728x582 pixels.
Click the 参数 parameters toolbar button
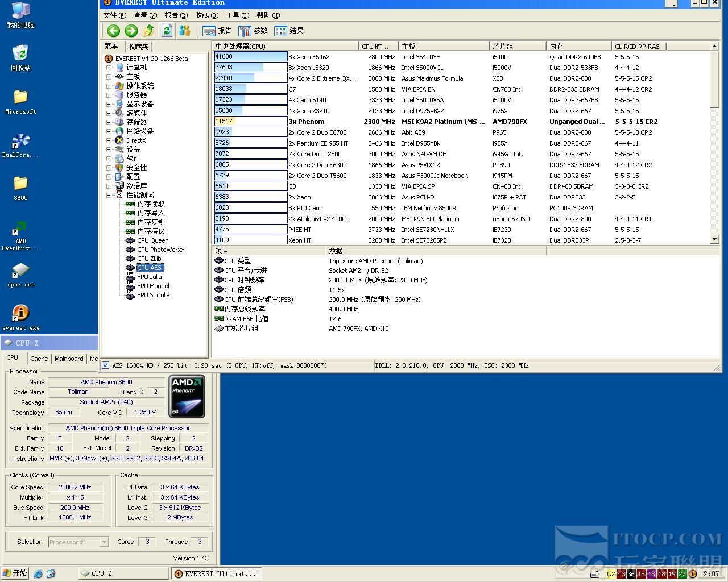coord(253,31)
